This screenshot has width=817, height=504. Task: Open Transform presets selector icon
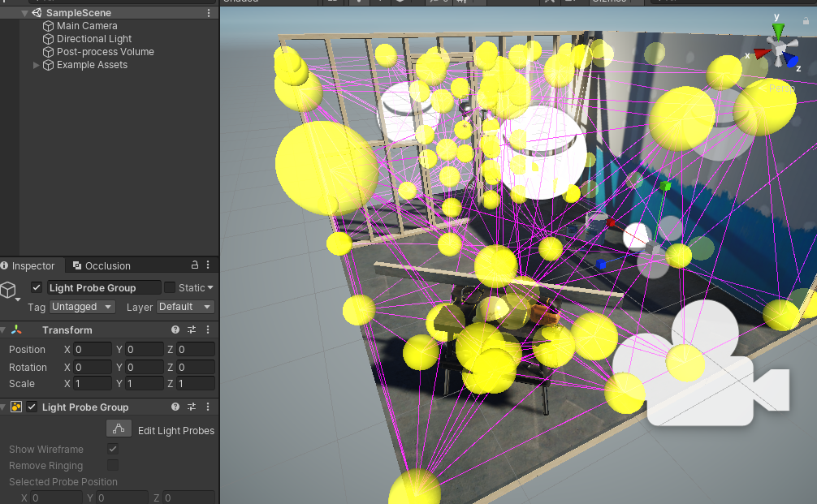point(192,330)
